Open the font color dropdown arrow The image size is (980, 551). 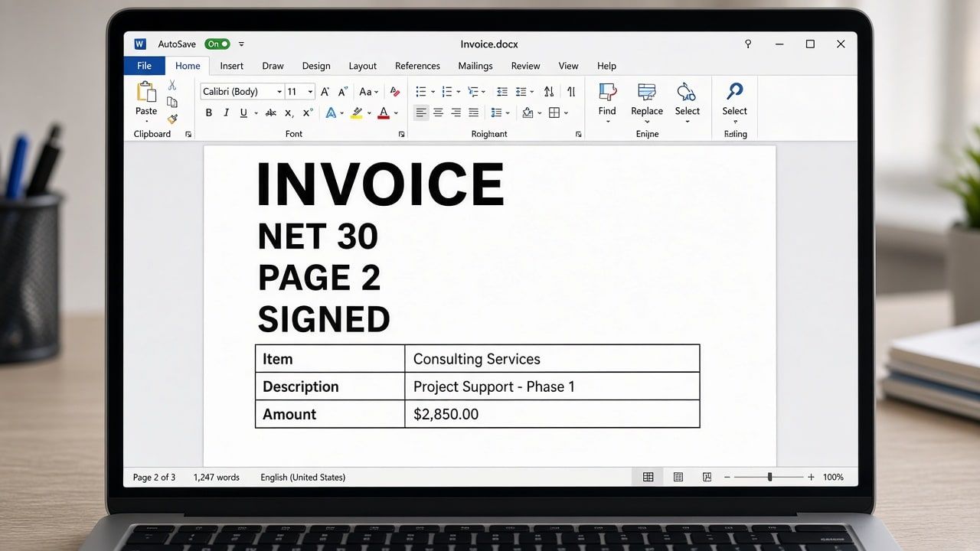[396, 113]
